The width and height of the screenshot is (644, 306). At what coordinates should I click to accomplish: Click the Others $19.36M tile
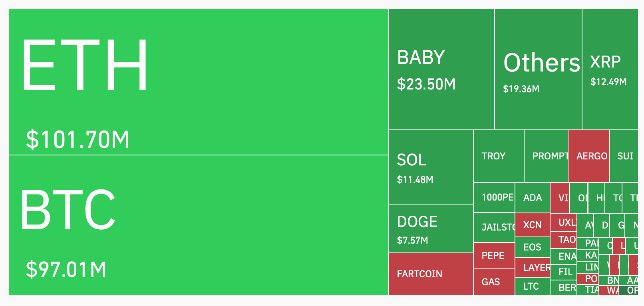tap(538, 70)
